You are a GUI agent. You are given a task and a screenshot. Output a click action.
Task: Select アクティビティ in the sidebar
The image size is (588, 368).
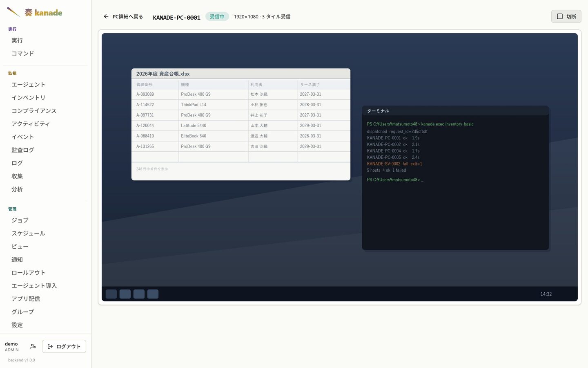45,124
